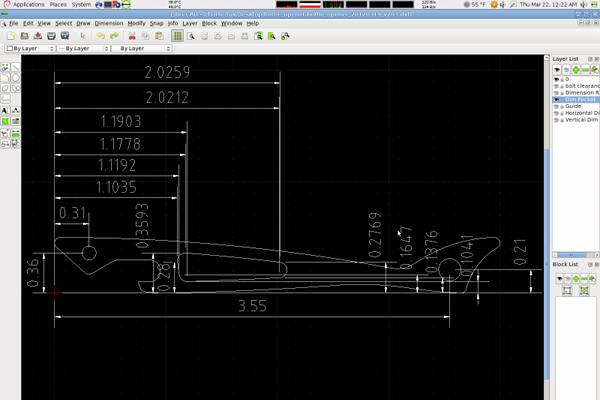
Task: Show all blocks in Block List
Action: 559,278
